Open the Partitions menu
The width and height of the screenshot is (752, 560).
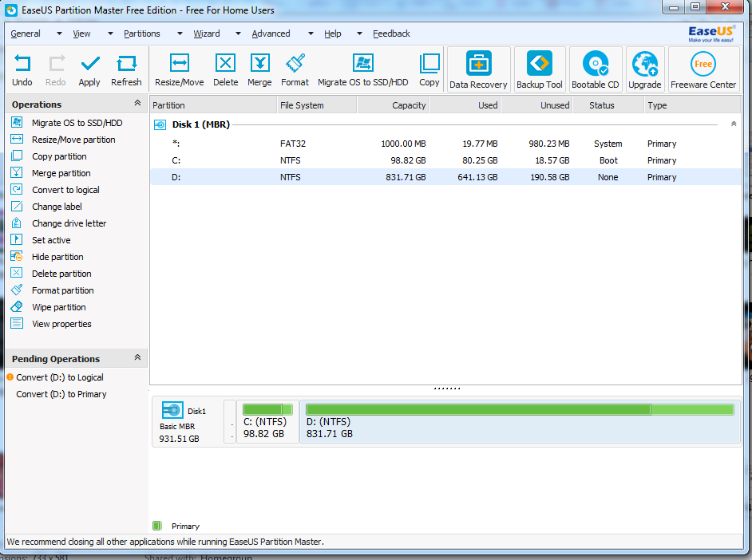pos(142,34)
